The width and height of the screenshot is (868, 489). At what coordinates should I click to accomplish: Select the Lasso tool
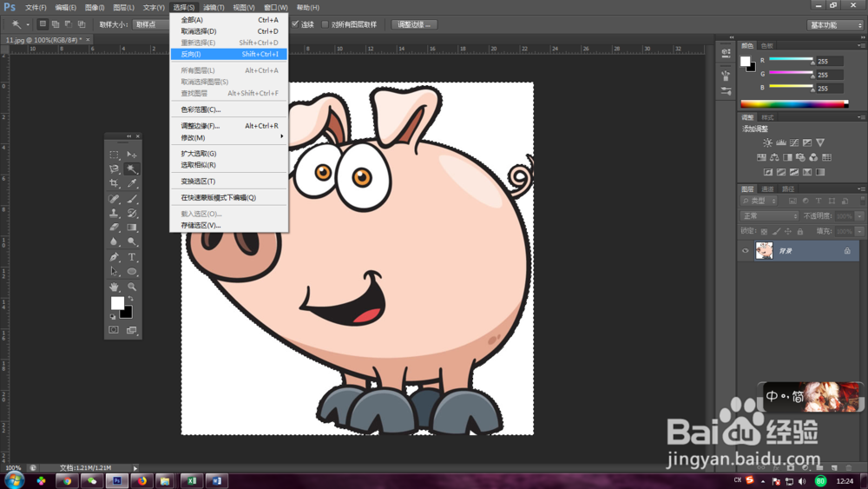pyautogui.click(x=114, y=169)
